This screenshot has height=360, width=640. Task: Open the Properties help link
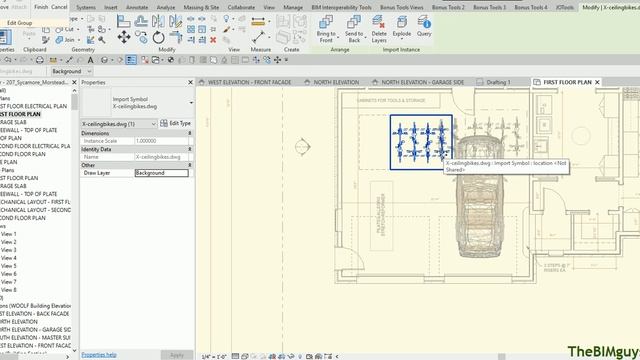(x=99, y=355)
